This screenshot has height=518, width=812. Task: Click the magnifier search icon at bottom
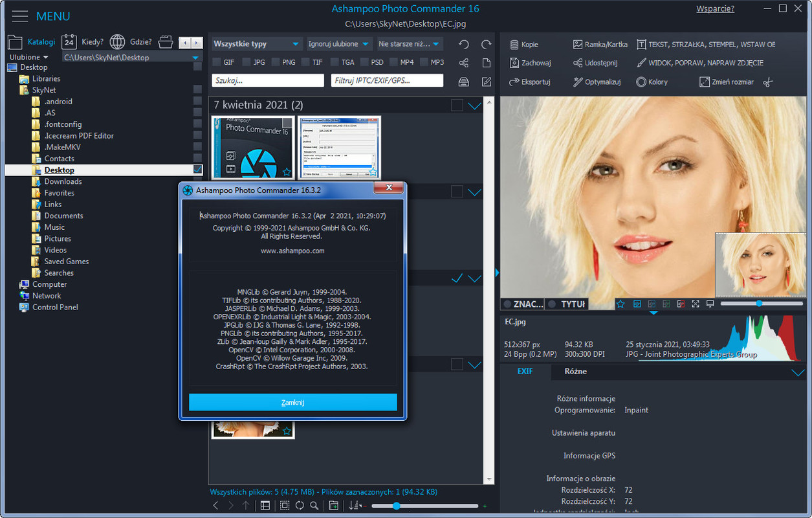(x=314, y=506)
